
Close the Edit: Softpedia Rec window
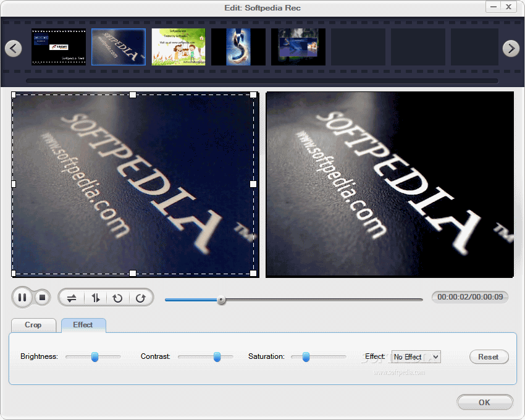click(508, 7)
